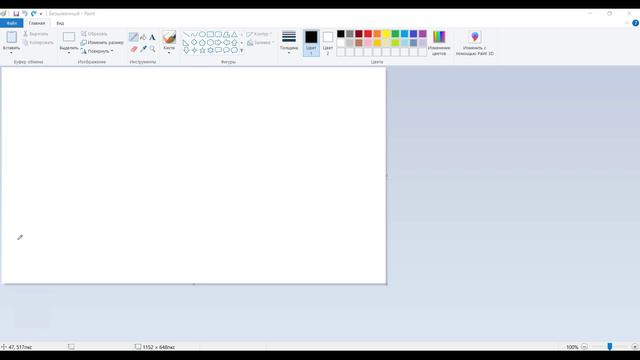Open the shape Outline (Контур) dropdown
This screenshot has width=640, height=360.
259,34
